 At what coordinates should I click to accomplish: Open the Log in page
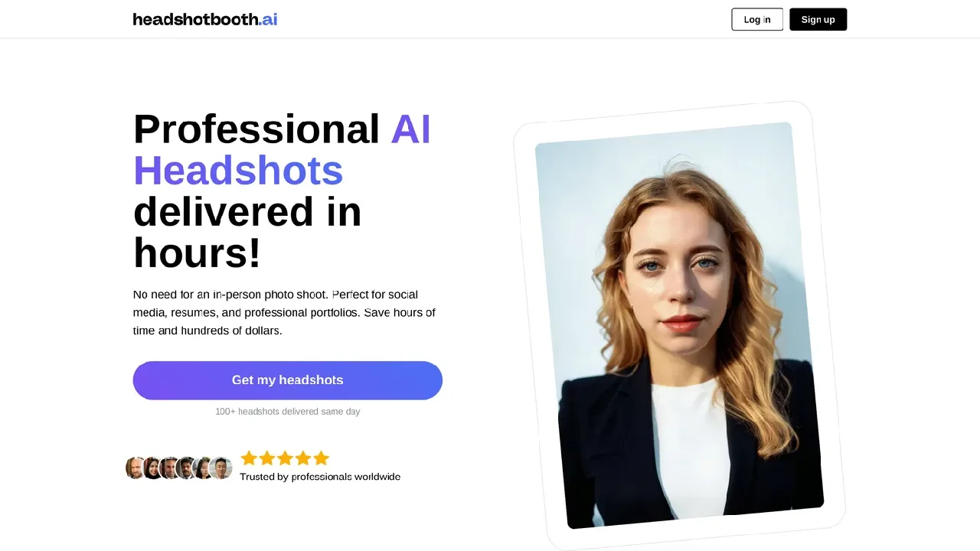(x=757, y=19)
